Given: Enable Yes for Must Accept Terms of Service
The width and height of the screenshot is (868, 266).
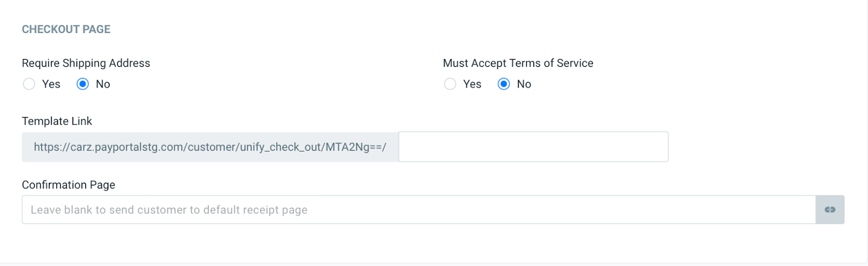Looking at the screenshot, I should (x=450, y=84).
